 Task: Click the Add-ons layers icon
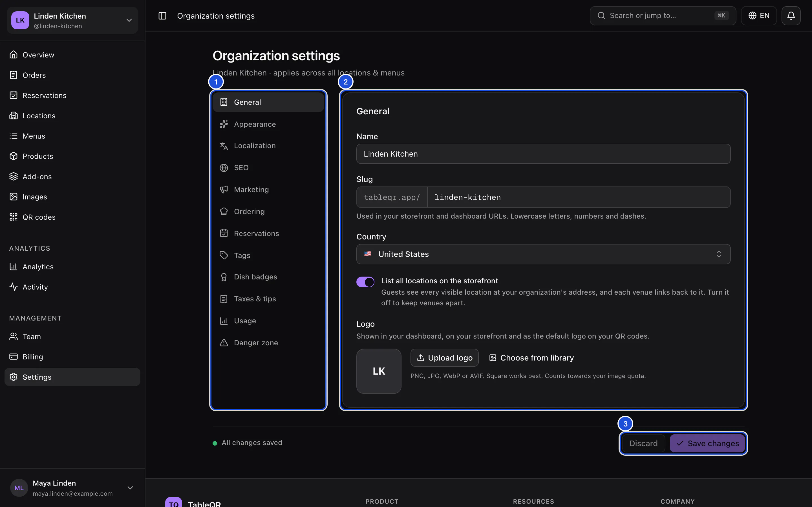point(14,176)
